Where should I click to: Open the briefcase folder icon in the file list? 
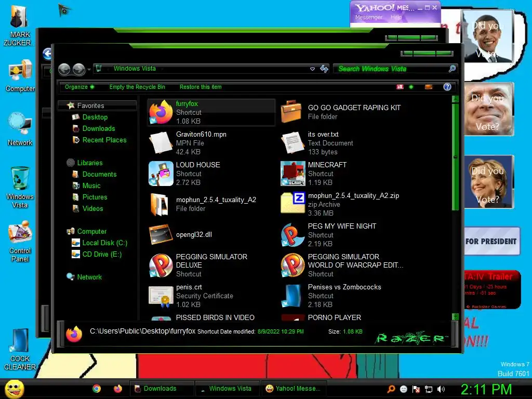point(291,112)
